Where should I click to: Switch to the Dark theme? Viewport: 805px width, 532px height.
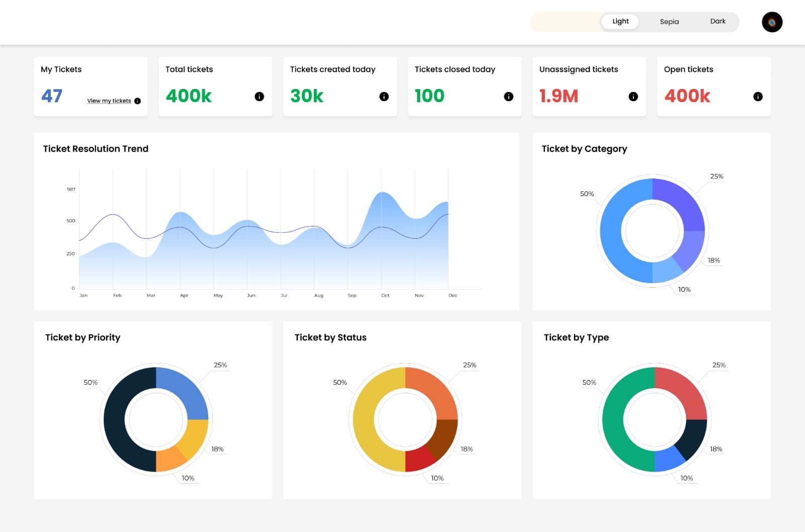(x=718, y=22)
